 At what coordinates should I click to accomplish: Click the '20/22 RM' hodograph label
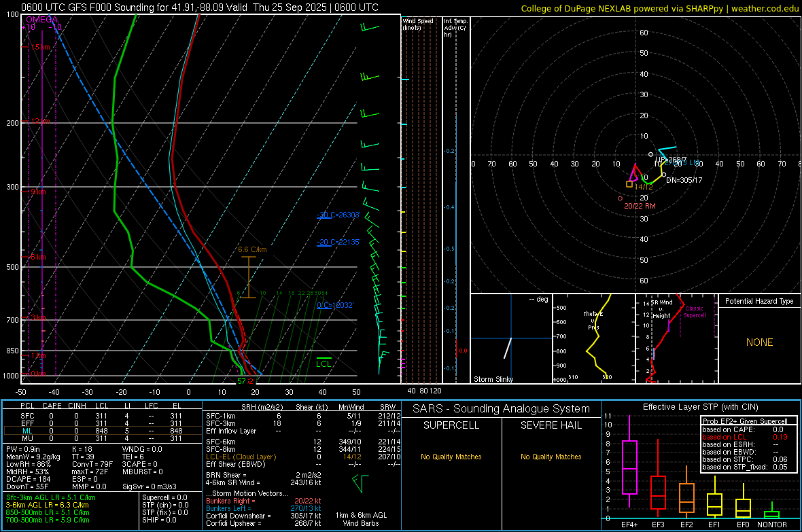640,206
